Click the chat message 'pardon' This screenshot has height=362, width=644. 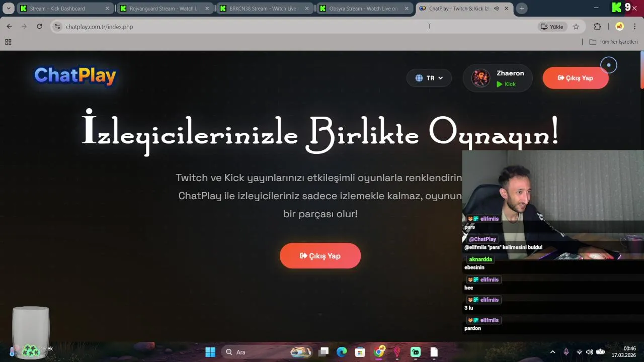[472, 328]
